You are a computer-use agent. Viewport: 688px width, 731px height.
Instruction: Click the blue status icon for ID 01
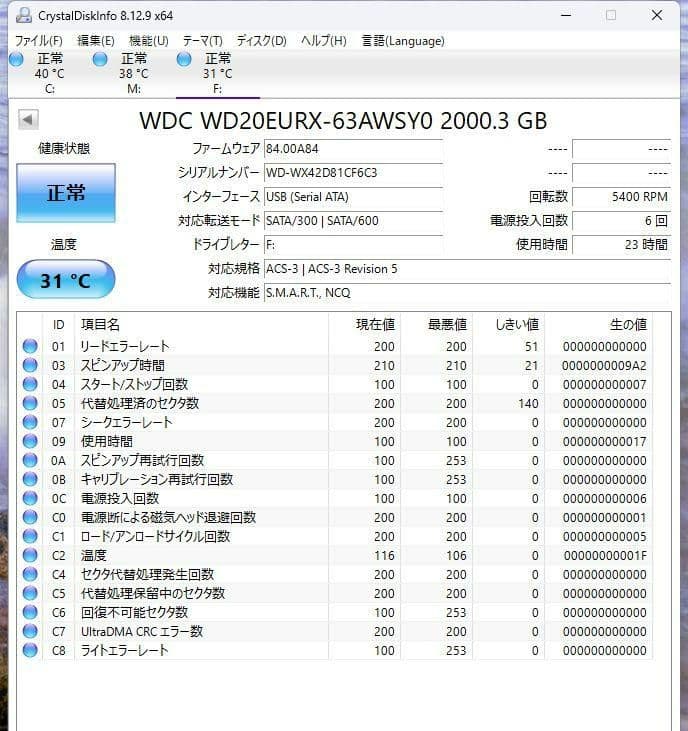point(30,346)
